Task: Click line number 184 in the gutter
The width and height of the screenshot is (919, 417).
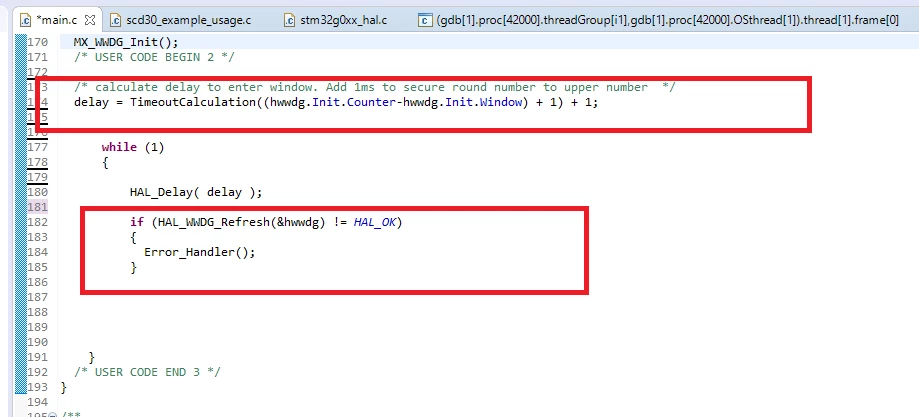Action: tap(38, 252)
